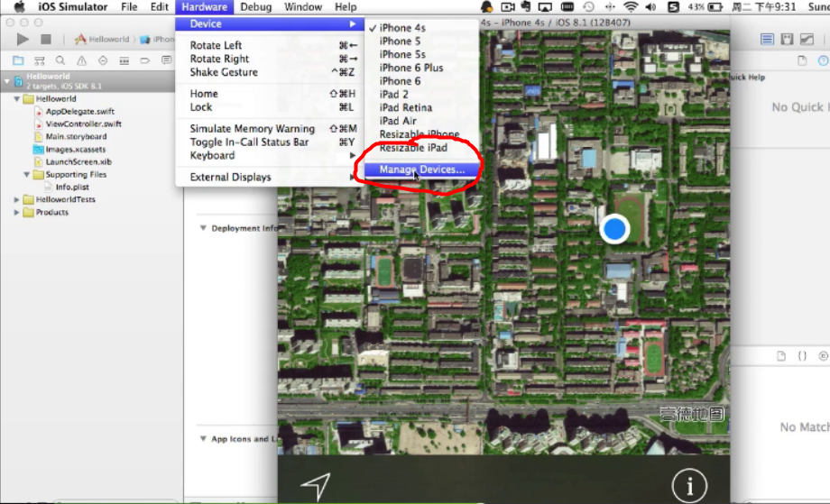Open the File menu
Viewport: 830px width, 504px height.
pyautogui.click(x=129, y=7)
